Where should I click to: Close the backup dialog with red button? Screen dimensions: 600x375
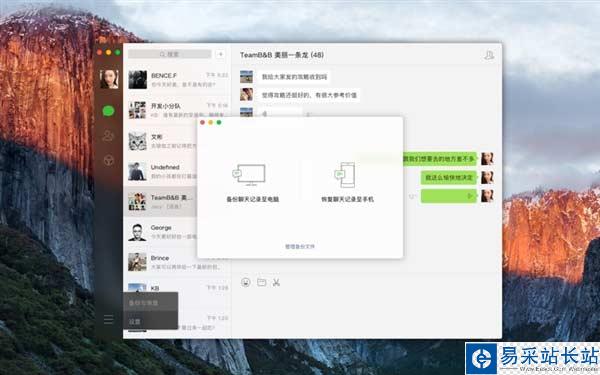pos(202,122)
